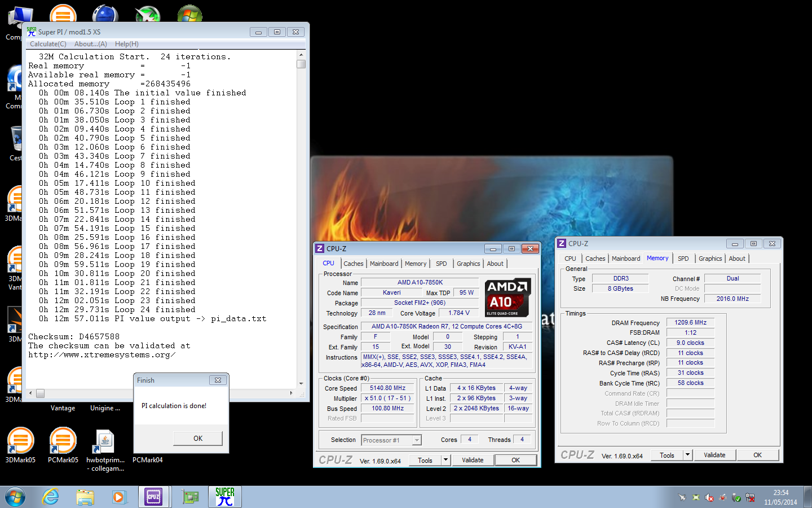Viewport: 812px width, 508px height.
Task: Click the AMD A10-7850K name field
Action: [420, 282]
